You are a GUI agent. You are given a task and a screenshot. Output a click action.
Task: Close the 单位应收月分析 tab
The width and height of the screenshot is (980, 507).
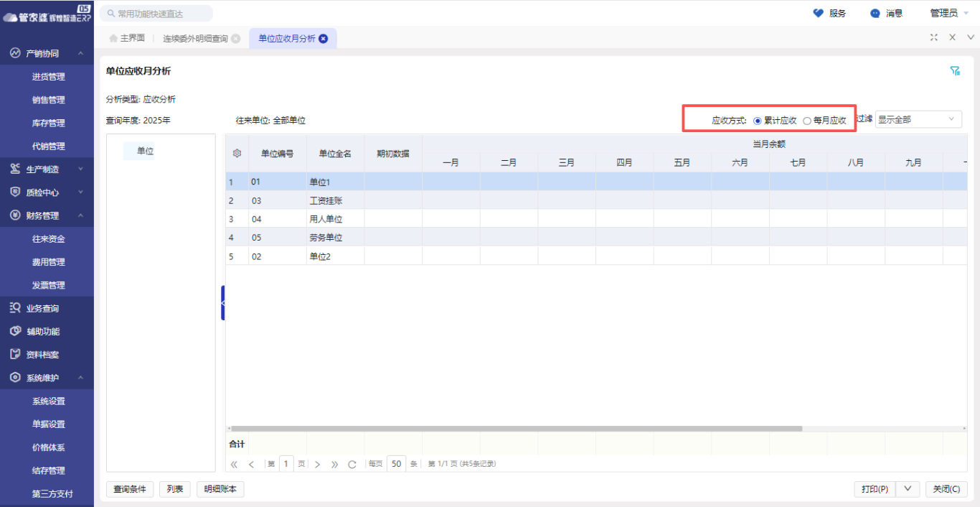pos(324,39)
